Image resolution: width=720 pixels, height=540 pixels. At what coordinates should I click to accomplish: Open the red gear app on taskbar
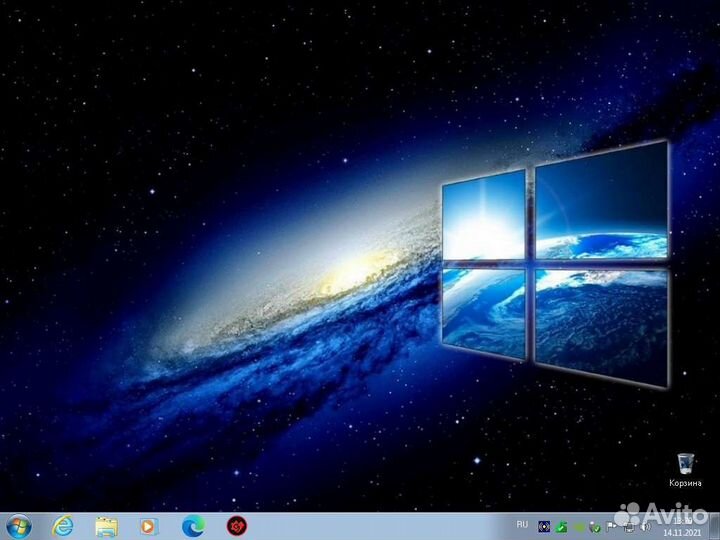236,525
